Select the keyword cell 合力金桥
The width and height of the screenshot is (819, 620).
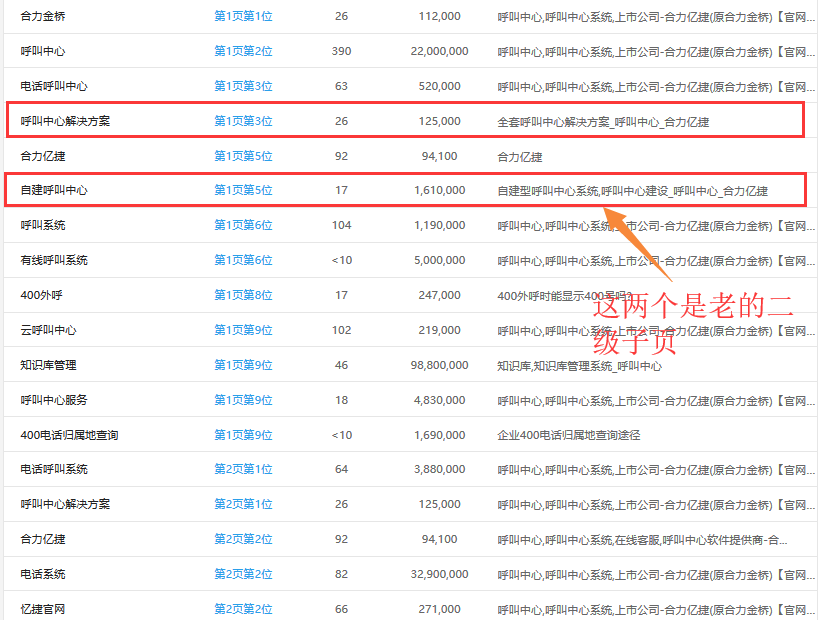tap(43, 16)
